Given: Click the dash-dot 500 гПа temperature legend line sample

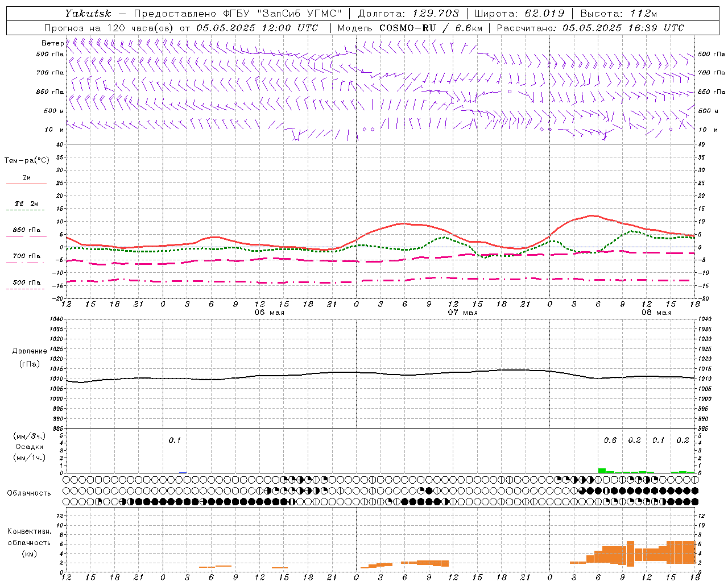Looking at the screenshot, I should click(25, 289).
